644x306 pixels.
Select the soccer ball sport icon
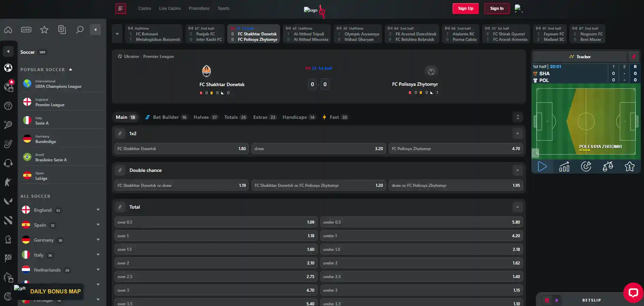[x=8, y=68]
